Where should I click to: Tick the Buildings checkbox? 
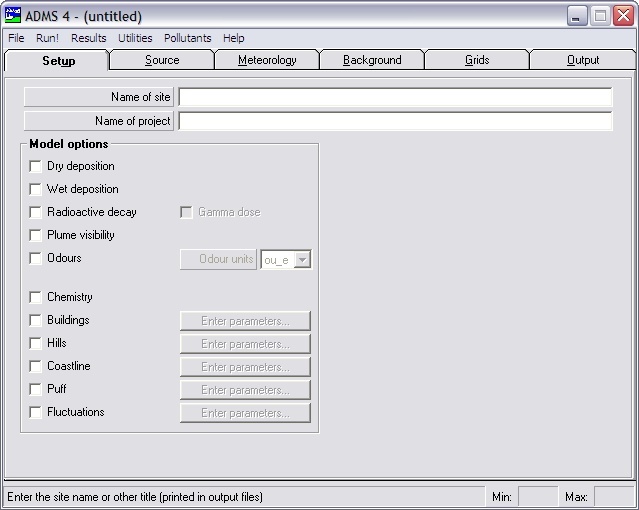[x=35, y=320]
